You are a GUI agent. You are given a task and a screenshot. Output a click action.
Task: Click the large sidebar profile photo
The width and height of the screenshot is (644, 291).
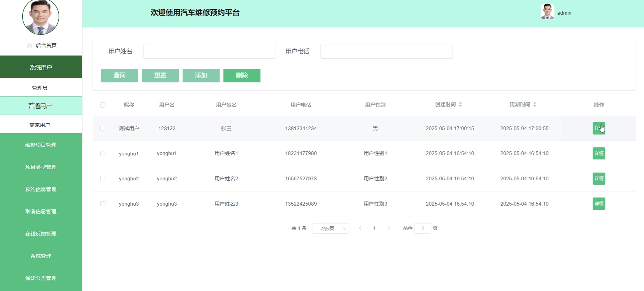(41, 17)
